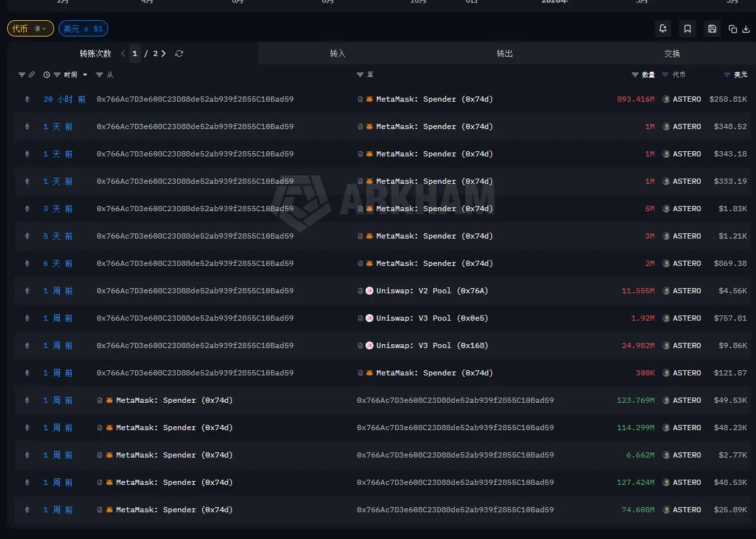Go to next page with right chevron
Screen dimensions: 756x539
click(164, 53)
